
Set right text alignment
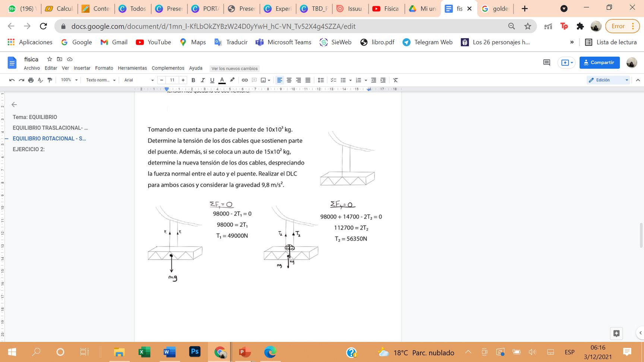299,80
